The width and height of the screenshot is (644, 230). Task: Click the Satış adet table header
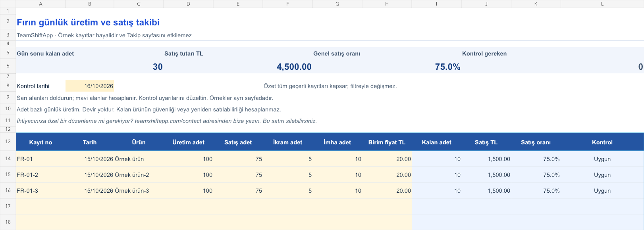[238, 142]
